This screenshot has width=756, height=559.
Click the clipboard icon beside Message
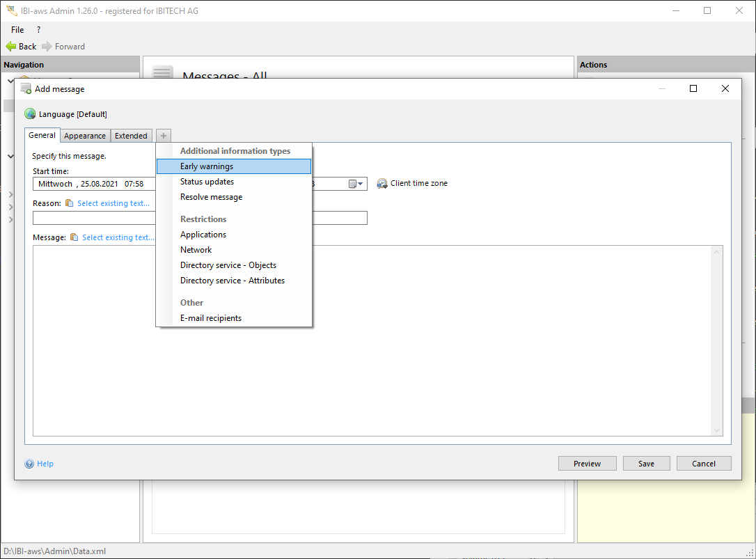pyautogui.click(x=74, y=237)
